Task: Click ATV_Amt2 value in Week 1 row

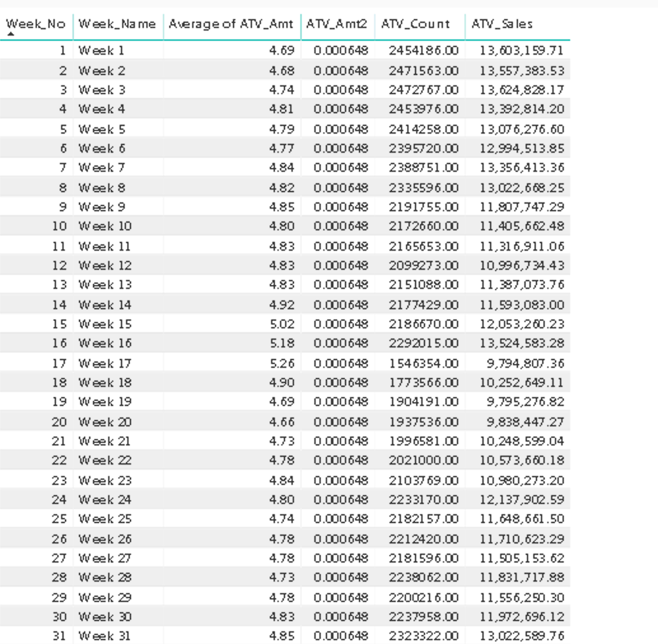Action: click(x=340, y=51)
